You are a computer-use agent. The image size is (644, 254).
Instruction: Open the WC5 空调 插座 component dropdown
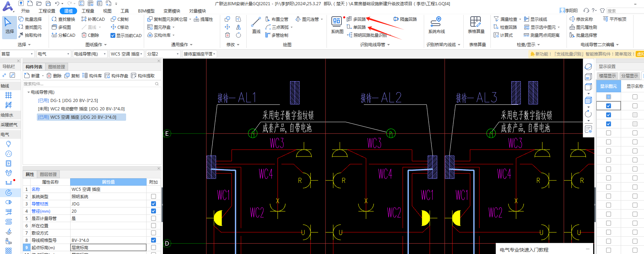pyautogui.click(x=127, y=54)
